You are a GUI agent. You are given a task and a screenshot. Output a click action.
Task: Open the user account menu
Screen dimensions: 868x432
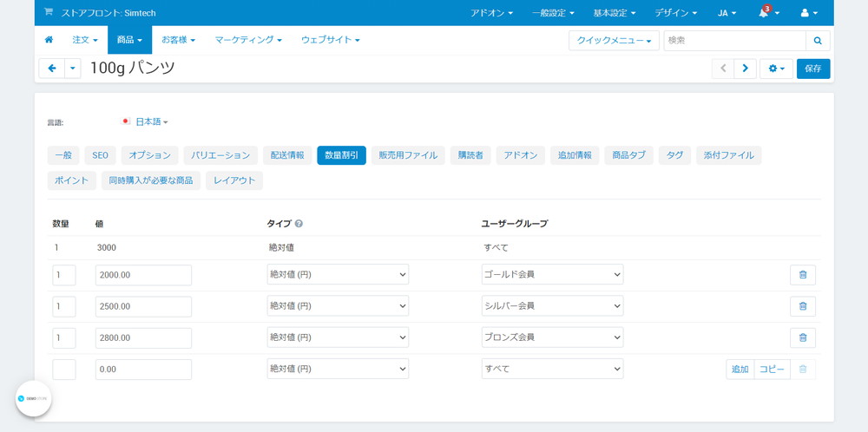(x=809, y=13)
